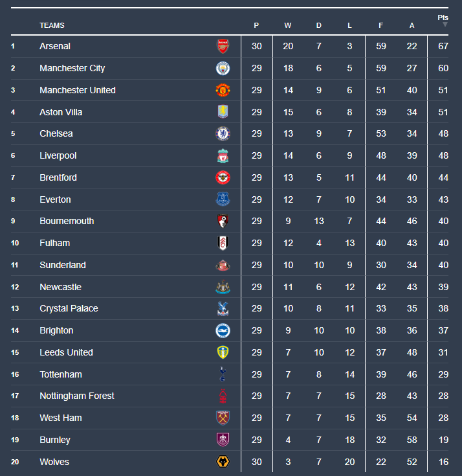Click the Brentford badge icon
The image size is (462, 476).
point(223,177)
